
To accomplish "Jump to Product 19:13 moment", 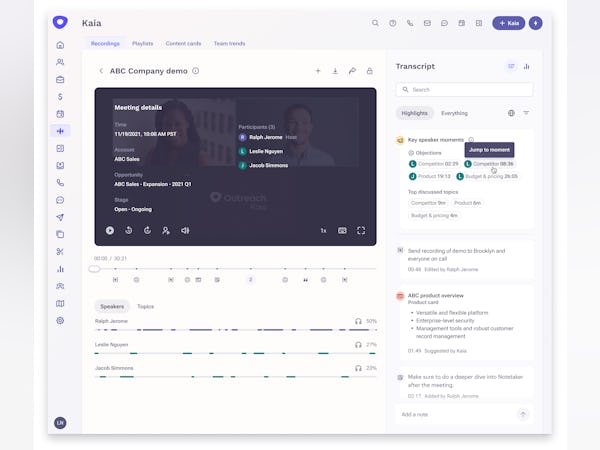I will (x=429, y=176).
